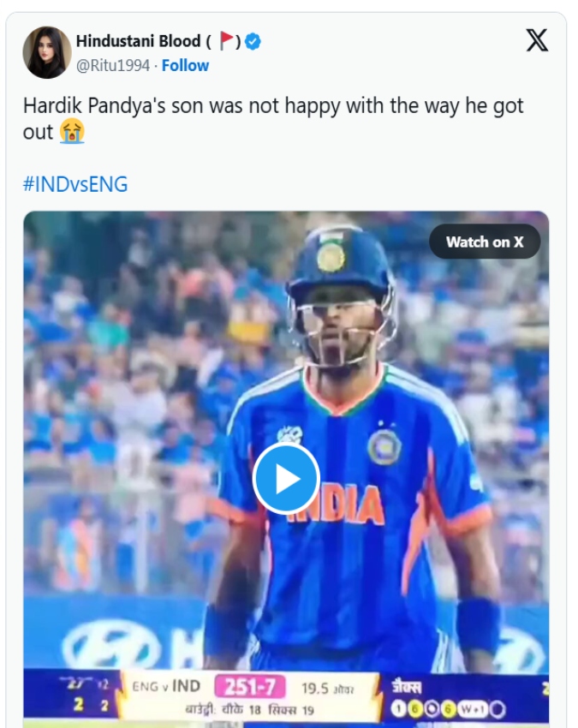The width and height of the screenshot is (578, 728).
Task: Open the Hindustani Blood profile avatar
Action: [x=47, y=51]
